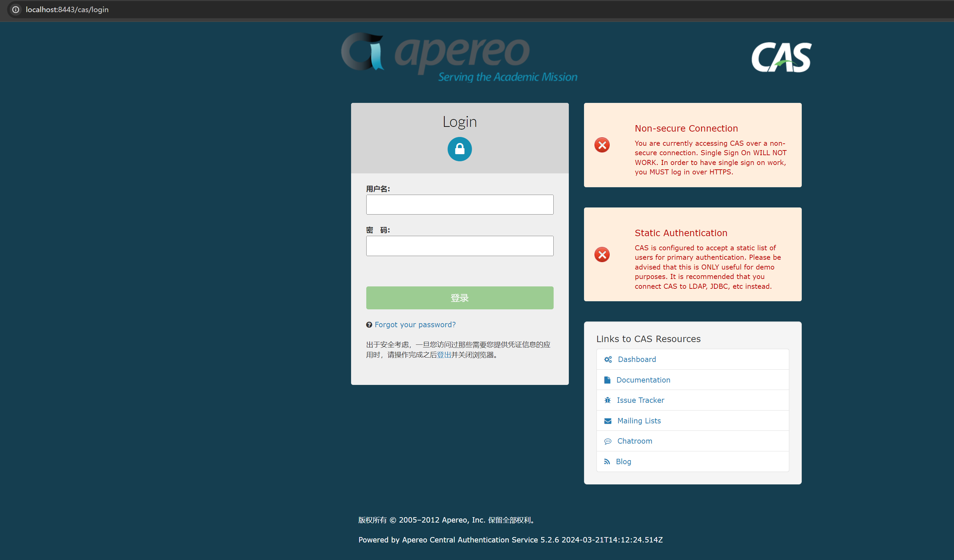954x560 pixels.
Task: Click the bug icon next to Issue Tracker
Action: click(608, 400)
